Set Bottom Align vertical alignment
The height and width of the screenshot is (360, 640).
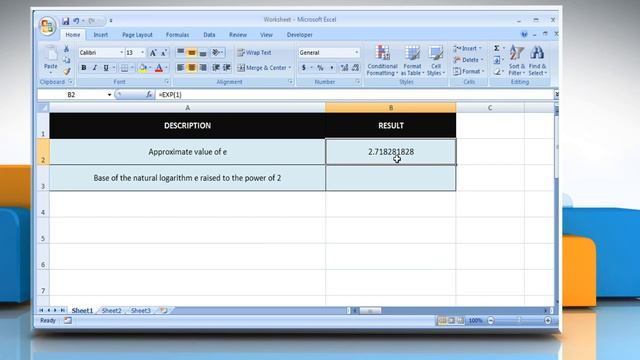coord(203,52)
